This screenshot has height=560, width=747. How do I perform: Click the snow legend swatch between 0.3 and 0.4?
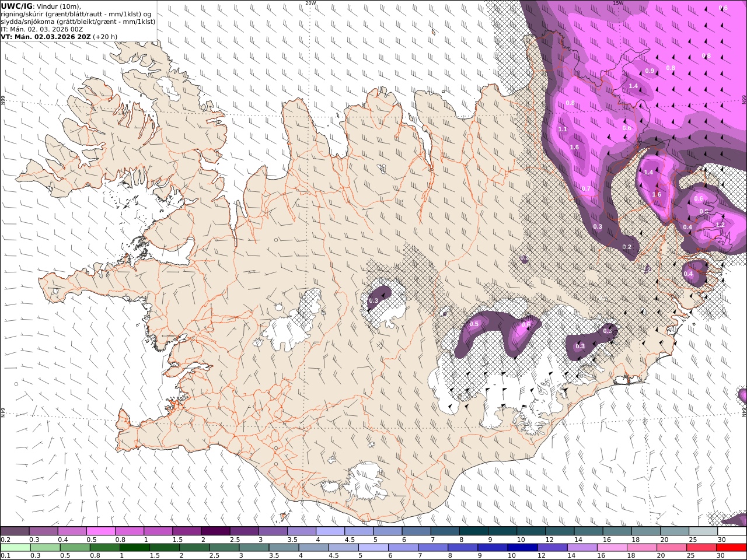click(44, 531)
